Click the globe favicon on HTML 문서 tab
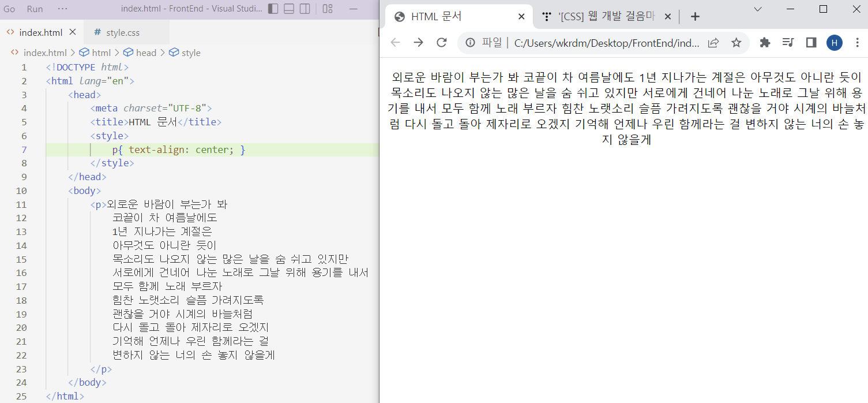Viewport: 868px width, 403px height. pyautogui.click(x=399, y=17)
